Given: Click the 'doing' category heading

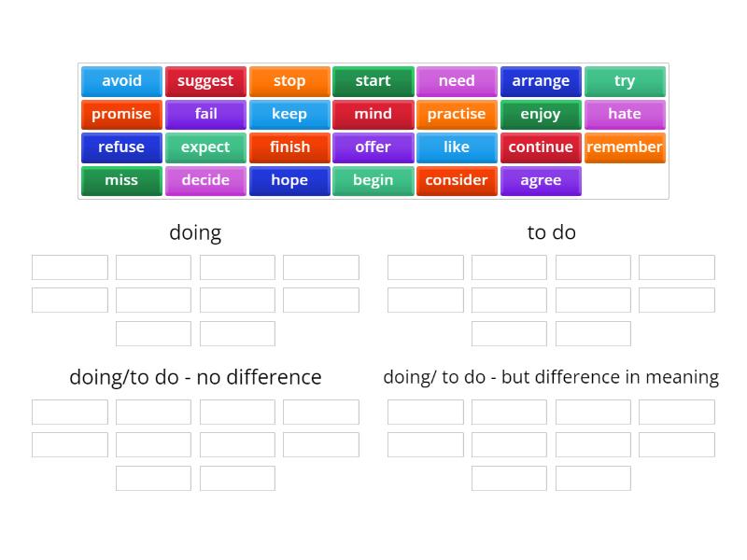Looking at the screenshot, I should pyautogui.click(x=196, y=232).
